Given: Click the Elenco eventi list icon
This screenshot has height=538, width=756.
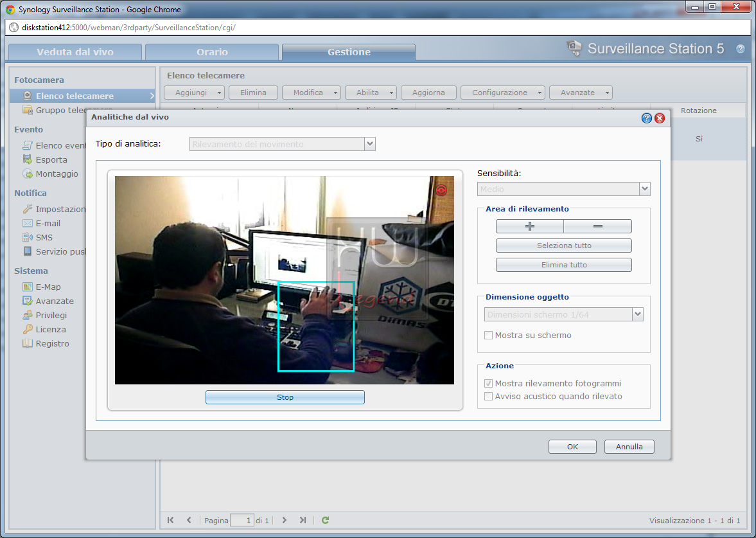Looking at the screenshot, I should point(28,145).
